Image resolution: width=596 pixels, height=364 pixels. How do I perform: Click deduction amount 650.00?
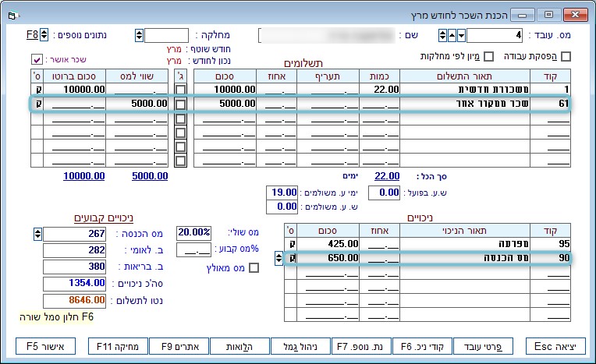(328, 258)
